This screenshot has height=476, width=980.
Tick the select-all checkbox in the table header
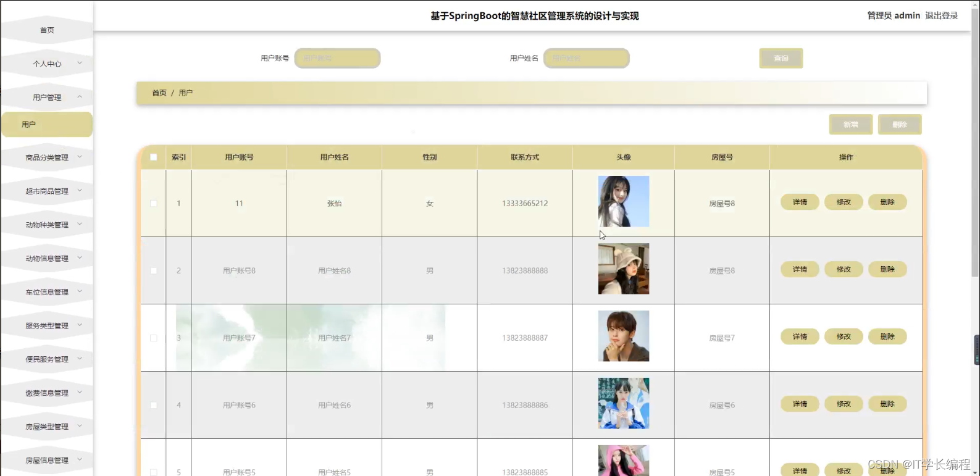(x=154, y=157)
